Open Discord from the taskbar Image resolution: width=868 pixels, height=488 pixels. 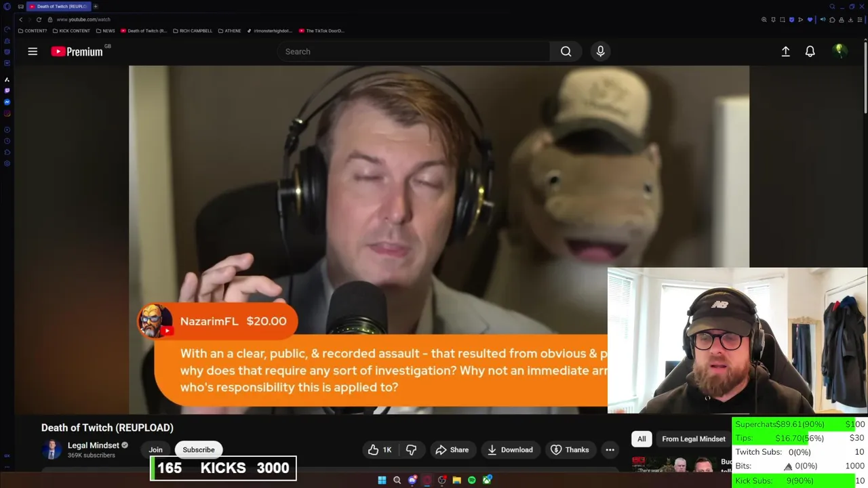click(412, 480)
